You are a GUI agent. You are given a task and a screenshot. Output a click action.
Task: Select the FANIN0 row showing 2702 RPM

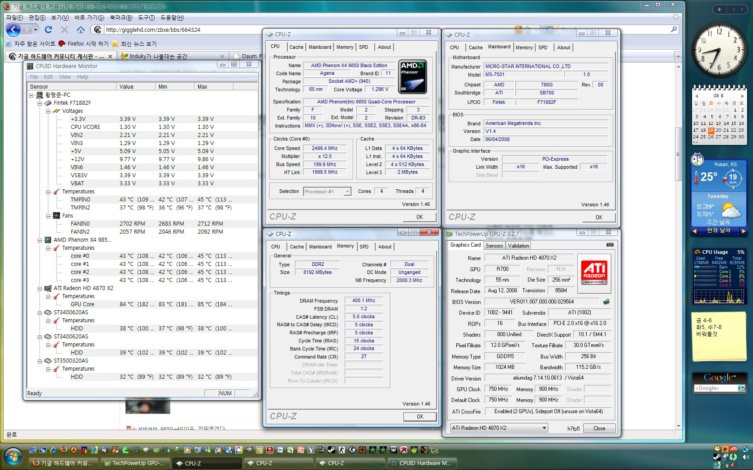143,223
